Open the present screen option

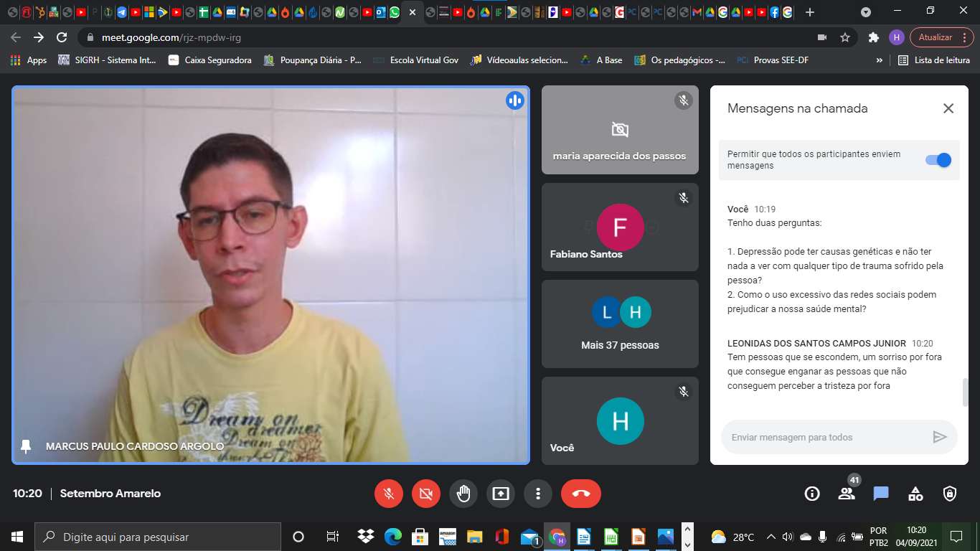pos(501,494)
